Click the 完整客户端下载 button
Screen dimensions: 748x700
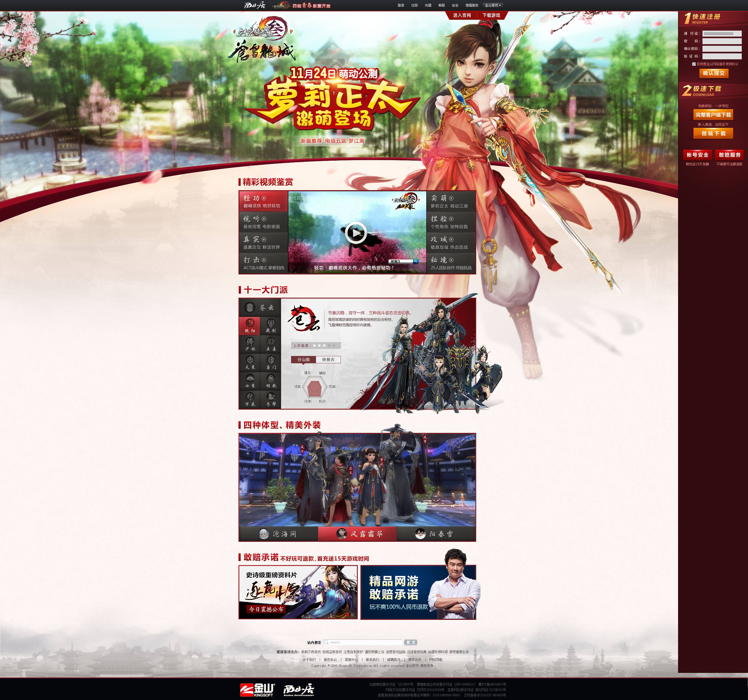[x=713, y=115]
